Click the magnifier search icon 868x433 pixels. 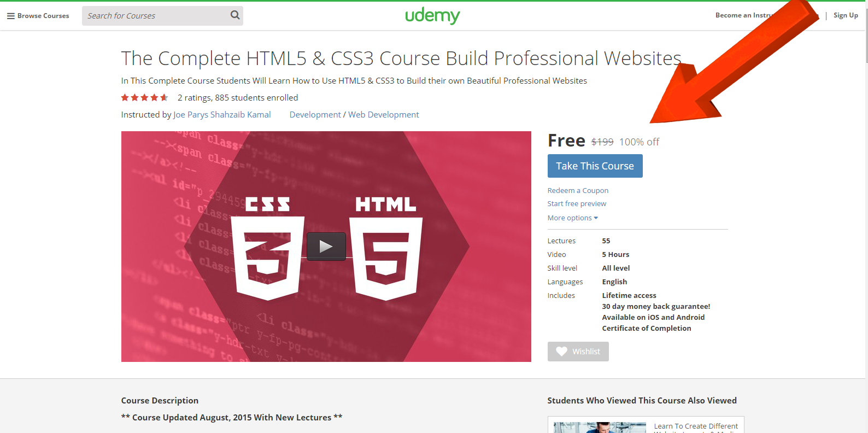pyautogui.click(x=235, y=15)
